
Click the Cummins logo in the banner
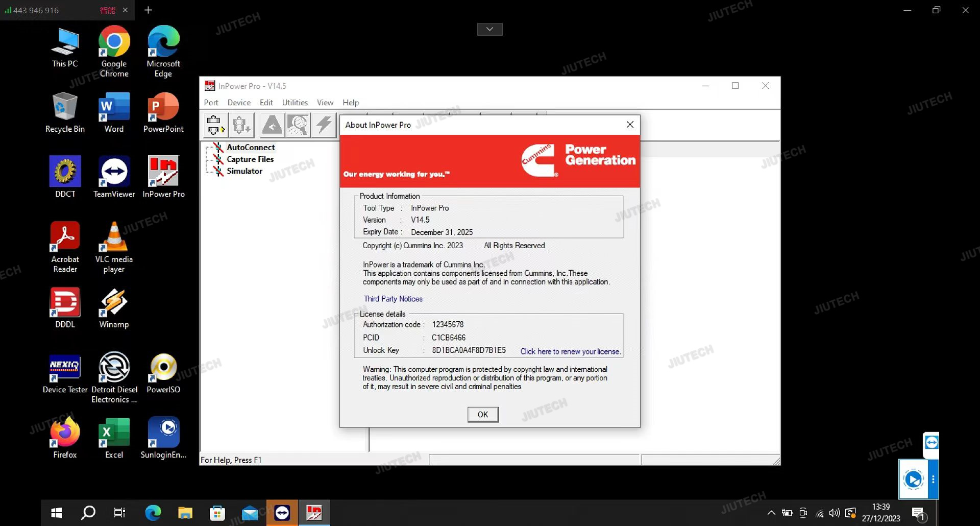(x=538, y=160)
